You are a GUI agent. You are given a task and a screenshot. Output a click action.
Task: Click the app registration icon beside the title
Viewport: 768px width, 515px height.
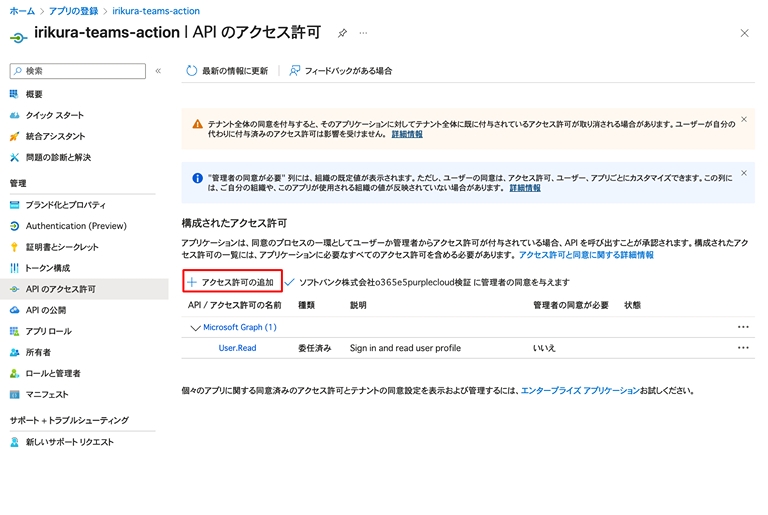tap(18, 37)
